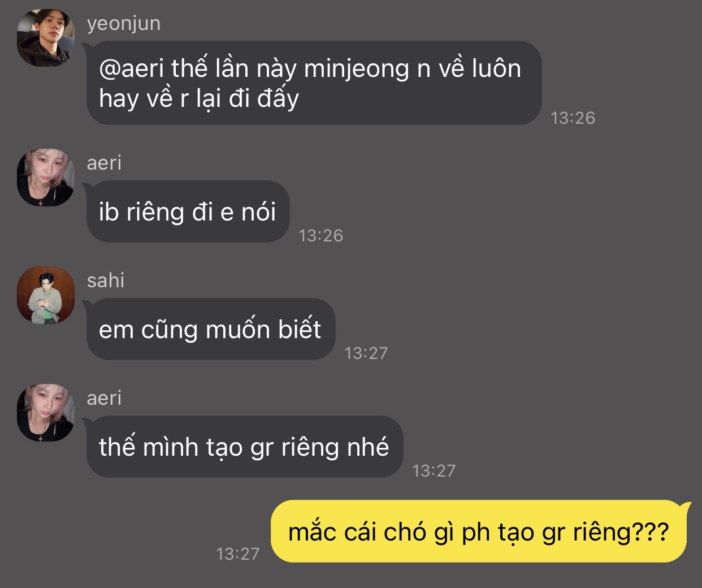The width and height of the screenshot is (702, 588).
Task: Click the 13:27 timestamp beside the yellow bubble
Action: (x=238, y=554)
